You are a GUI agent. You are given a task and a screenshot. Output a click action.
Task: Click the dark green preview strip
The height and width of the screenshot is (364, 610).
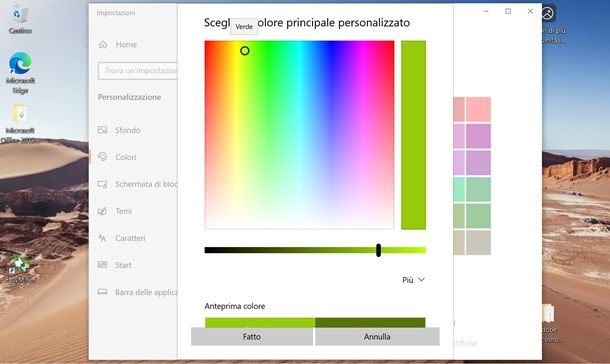[x=370, y=322]
